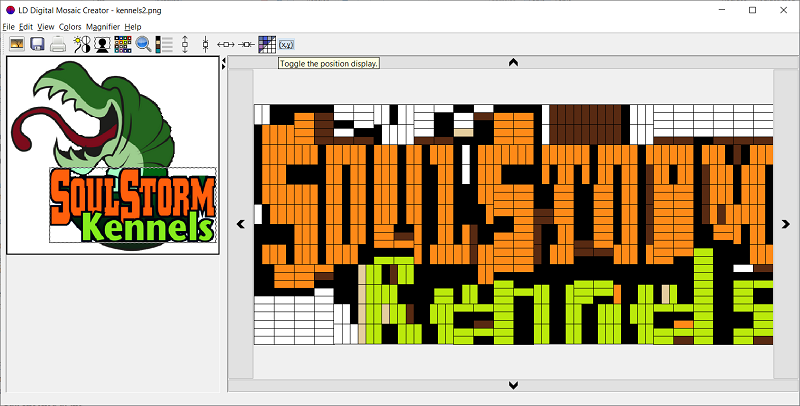Collapse the left panel with the splitter's left arrow

click(223, 60)
